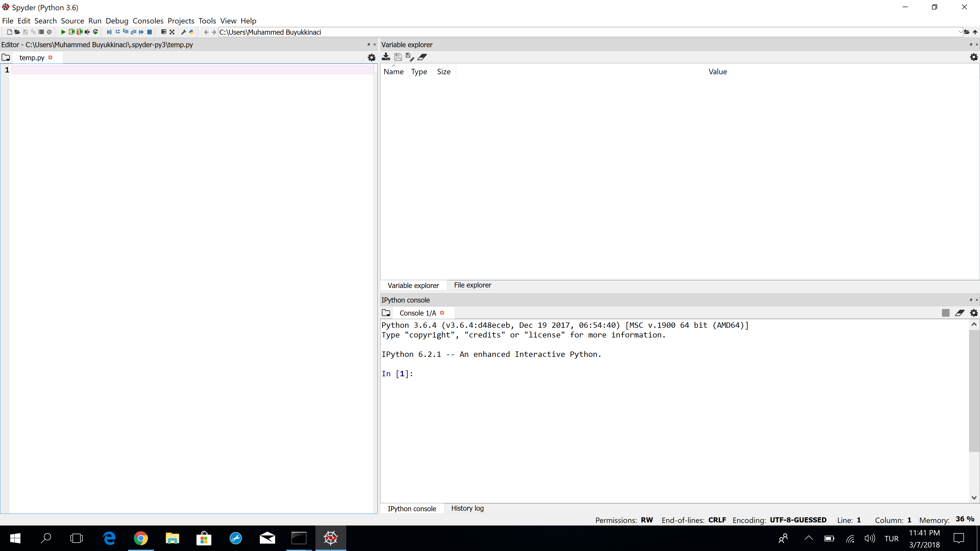Run selection or current line icon
Viewport: 980px width, 551px height.
tap(87, 32)
